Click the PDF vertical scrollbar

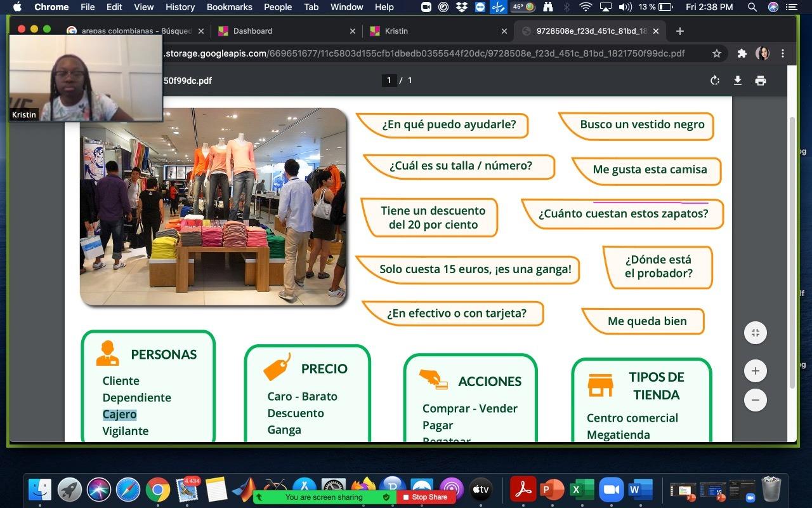791,254
